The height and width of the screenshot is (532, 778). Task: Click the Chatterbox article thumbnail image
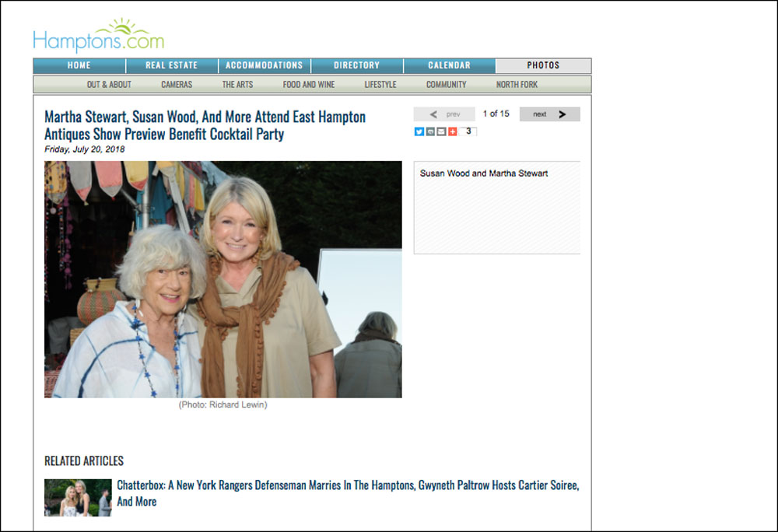point(78,497)
